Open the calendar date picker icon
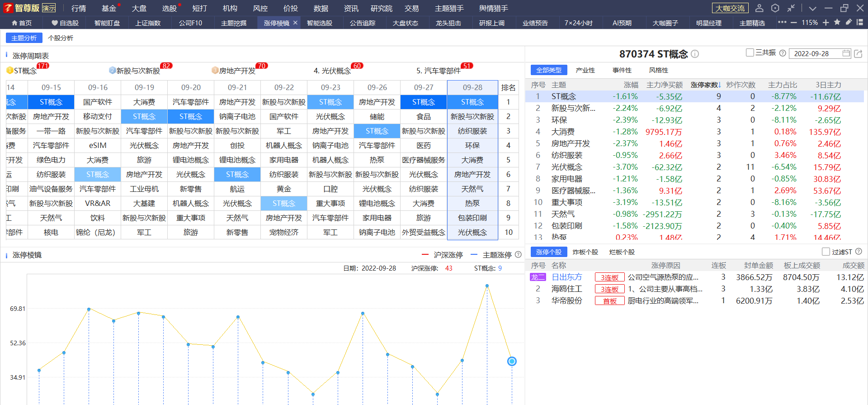Viewport: 868px width, 405px height. coord(846,53)
